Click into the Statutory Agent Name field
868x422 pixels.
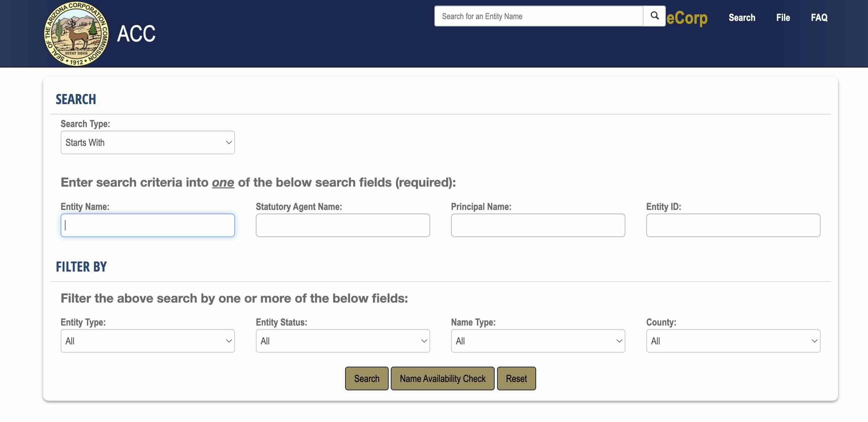tap(342, 225)
